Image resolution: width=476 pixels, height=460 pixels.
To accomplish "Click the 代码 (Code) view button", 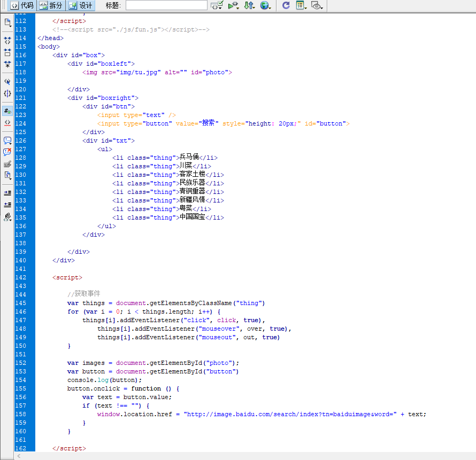I will tap(22, 5).
